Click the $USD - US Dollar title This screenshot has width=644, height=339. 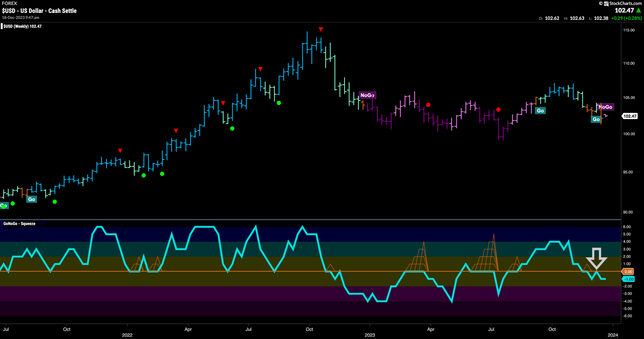pos(39,11)
